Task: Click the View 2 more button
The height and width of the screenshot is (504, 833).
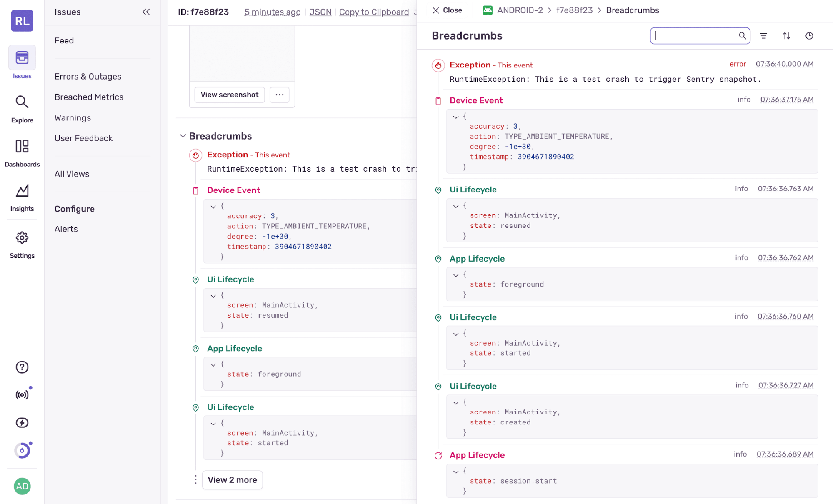Action: pos(232,480)
